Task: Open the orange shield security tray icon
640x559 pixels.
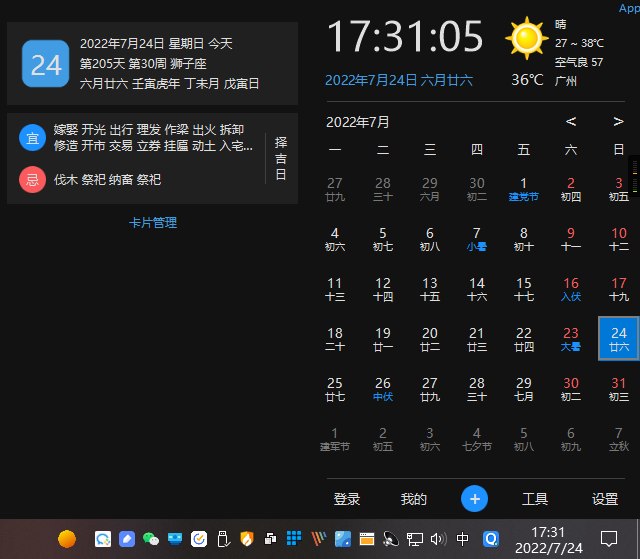Action: click(x=247, y=539)
